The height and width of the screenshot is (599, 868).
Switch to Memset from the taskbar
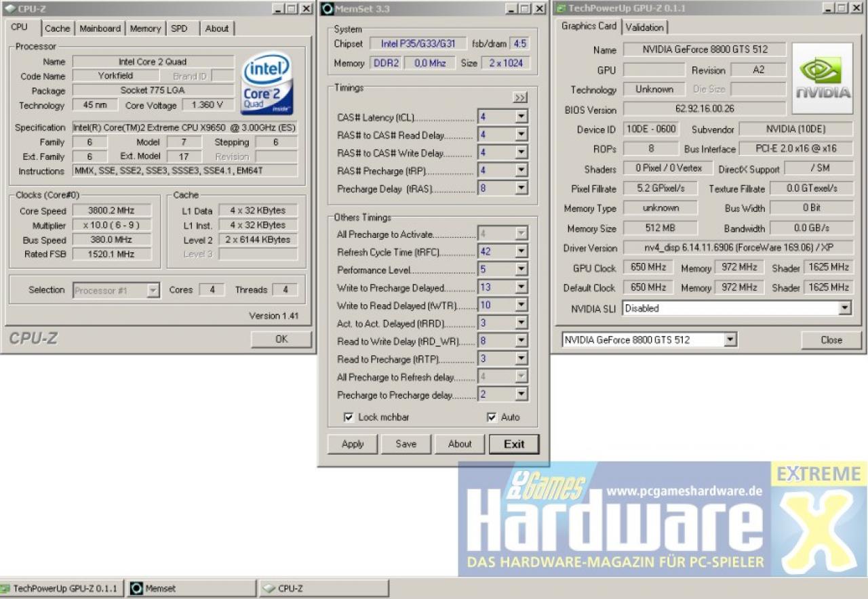[x=192, y=588]
